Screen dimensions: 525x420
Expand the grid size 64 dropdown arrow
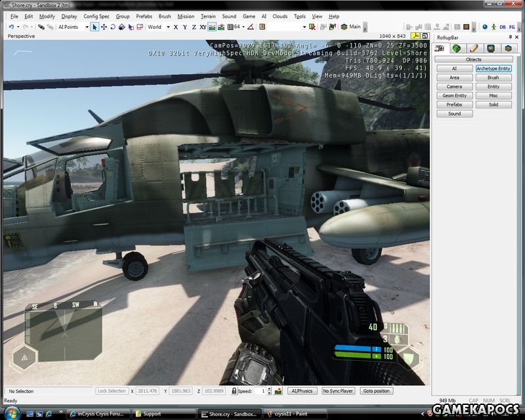243,27
